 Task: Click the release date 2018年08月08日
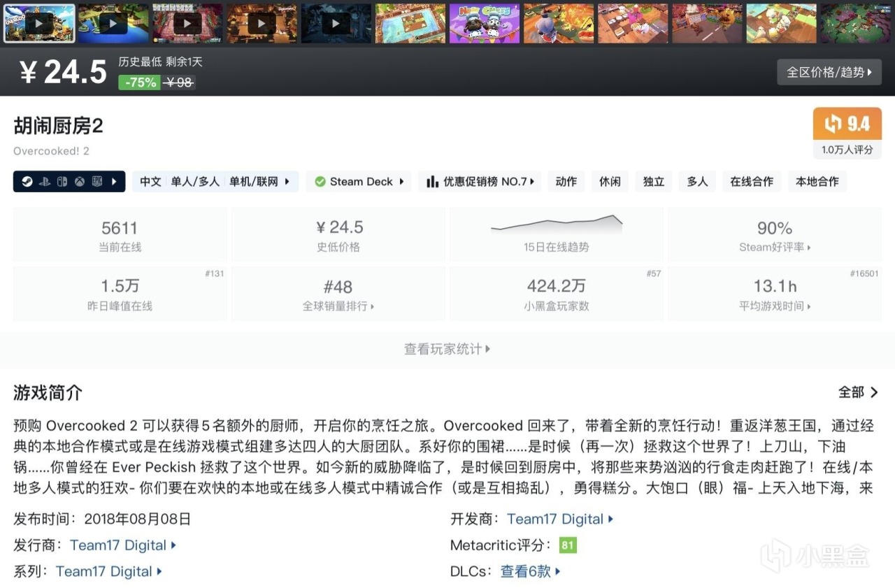(137, 519)
